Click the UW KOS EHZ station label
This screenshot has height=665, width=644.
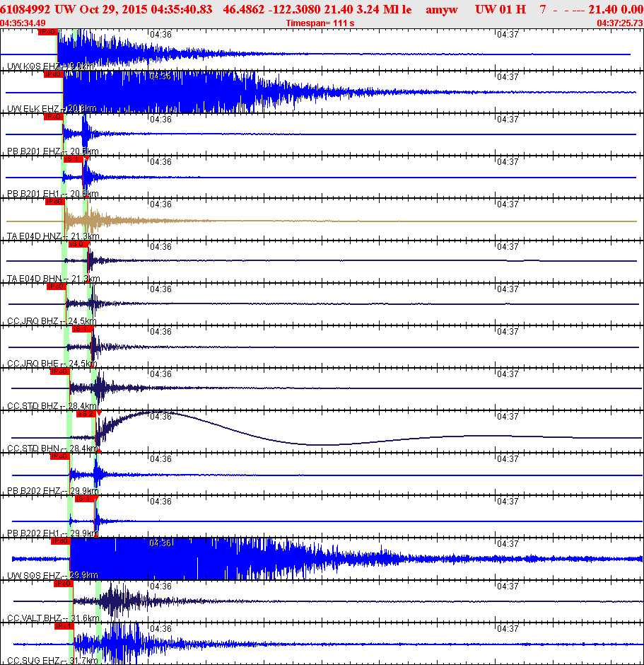click(x=50, y=66)
